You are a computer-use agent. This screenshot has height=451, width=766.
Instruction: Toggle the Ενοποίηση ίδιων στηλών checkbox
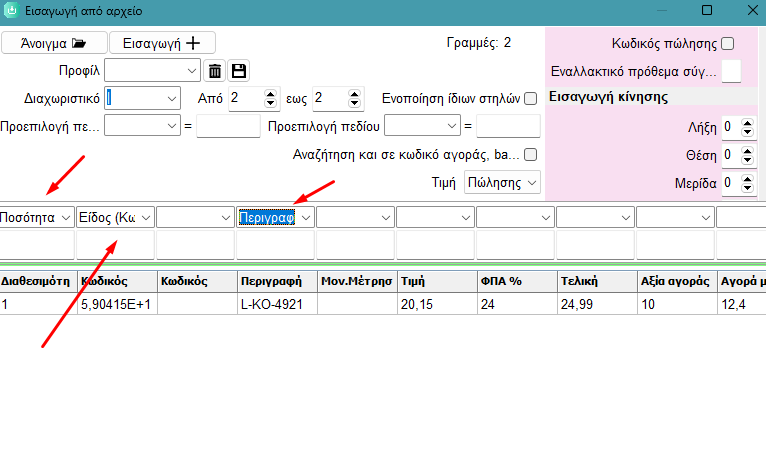coord(530,98)
